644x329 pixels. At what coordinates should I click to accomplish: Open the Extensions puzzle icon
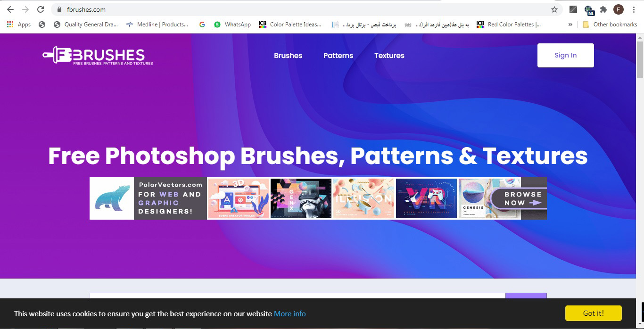point(603,9)
